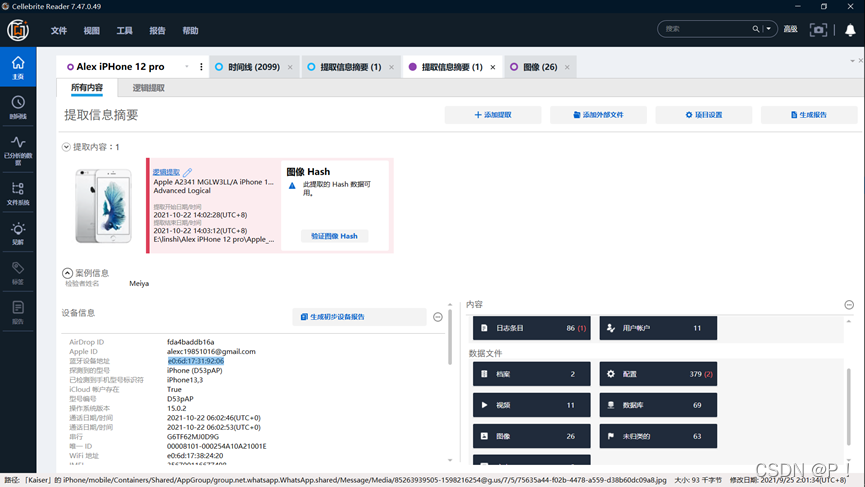
Task: Open the 报告 menu
Action: tap(157, 30)
